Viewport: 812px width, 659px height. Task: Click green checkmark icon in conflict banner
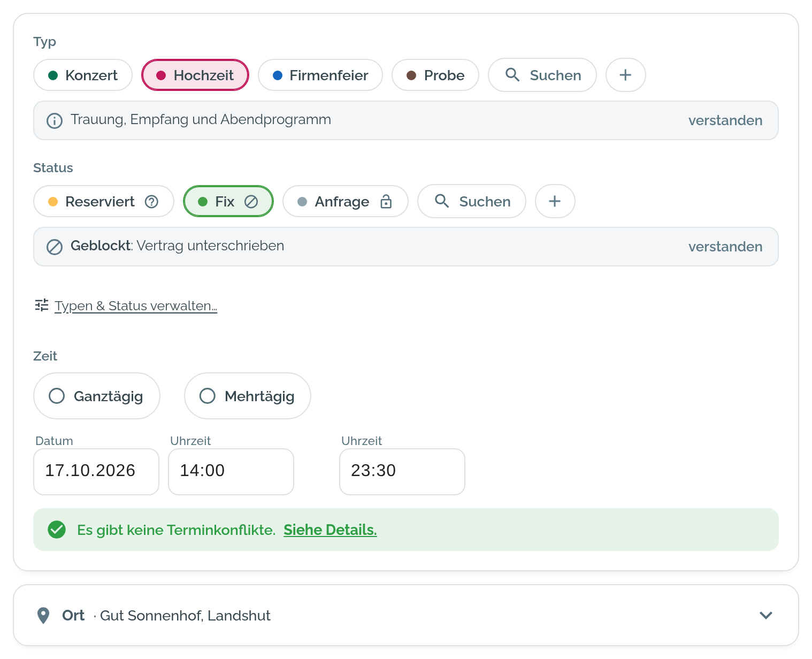click(57, 530)
